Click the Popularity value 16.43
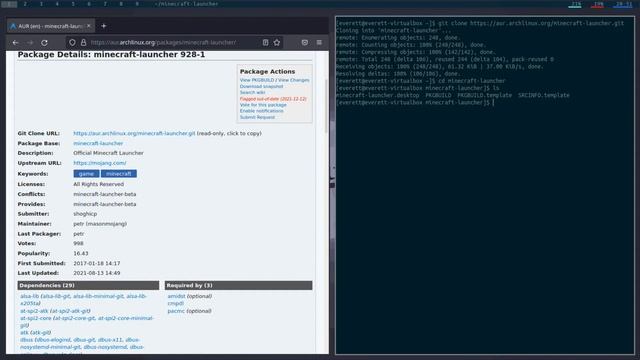This screenshot has height=360, width=640. (x=80, y=253)
